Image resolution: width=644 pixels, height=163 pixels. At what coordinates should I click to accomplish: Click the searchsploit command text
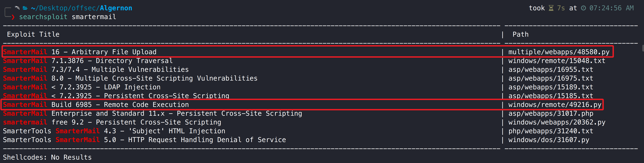coord(43,17)
